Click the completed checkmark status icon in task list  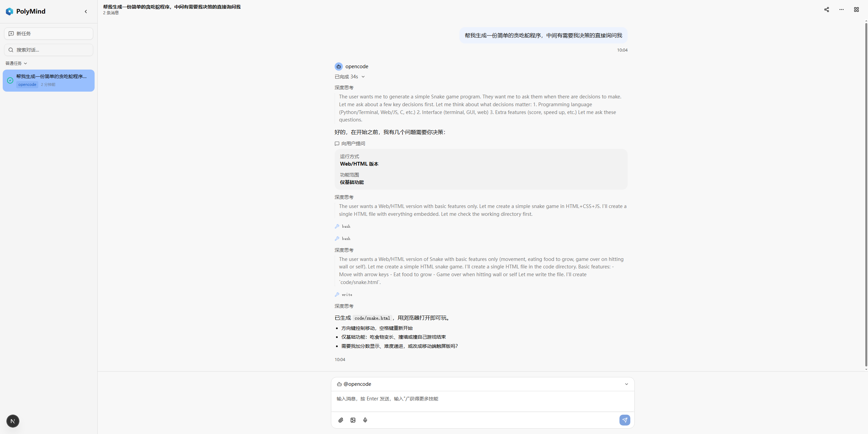[10, 80]
